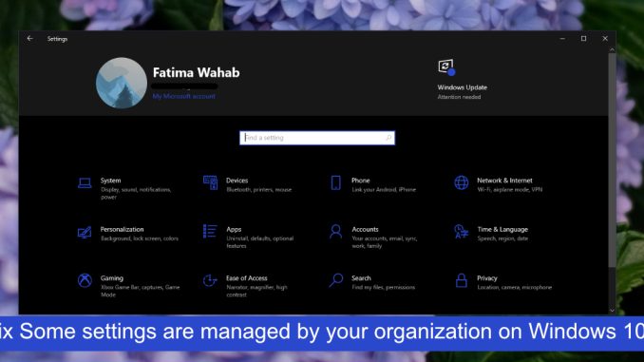Open the Gaming settings label
The width and height of the screenshot is (644, 362).
112,278
